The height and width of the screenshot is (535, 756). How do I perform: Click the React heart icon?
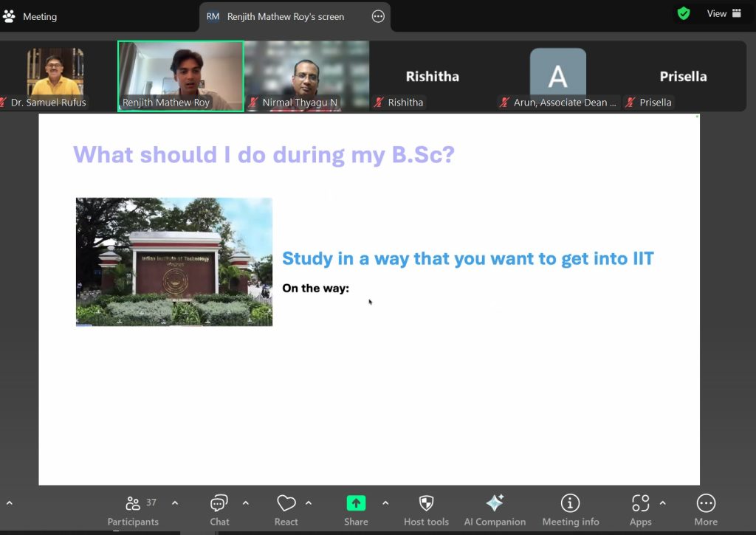coord(286,510)
